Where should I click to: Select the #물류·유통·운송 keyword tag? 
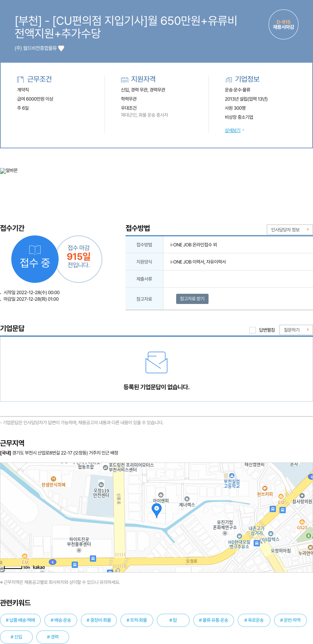tap(214, 620)
